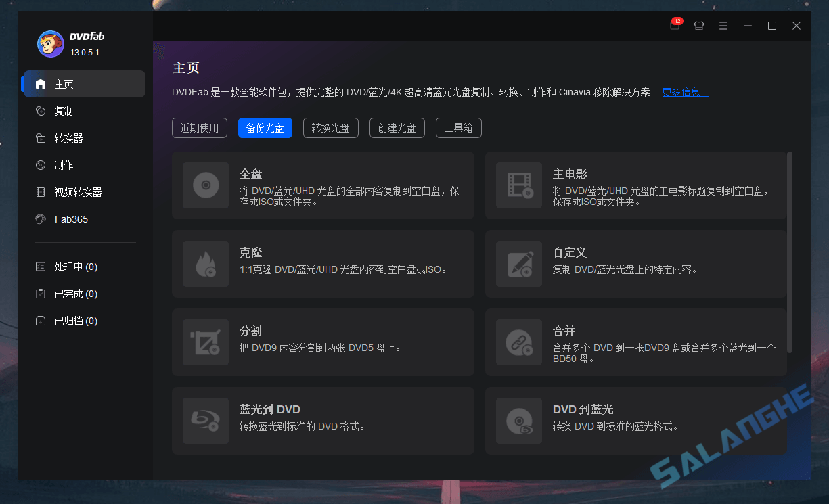Switch to the 转换光盘 tab
The width and height of the screenshot is (829, 504).
coord(330,127)
